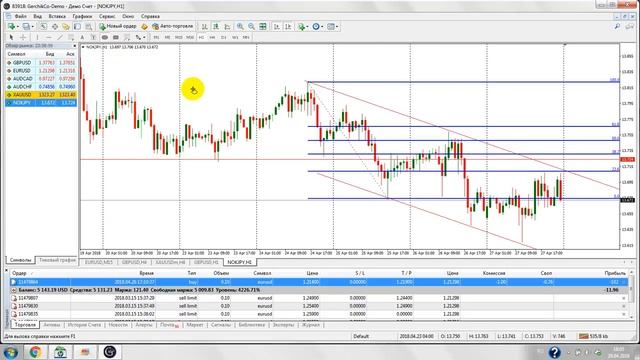Select the Text 'A' drawing tool
The width and height of the screenshot is (640, 360).
(82, 37)
